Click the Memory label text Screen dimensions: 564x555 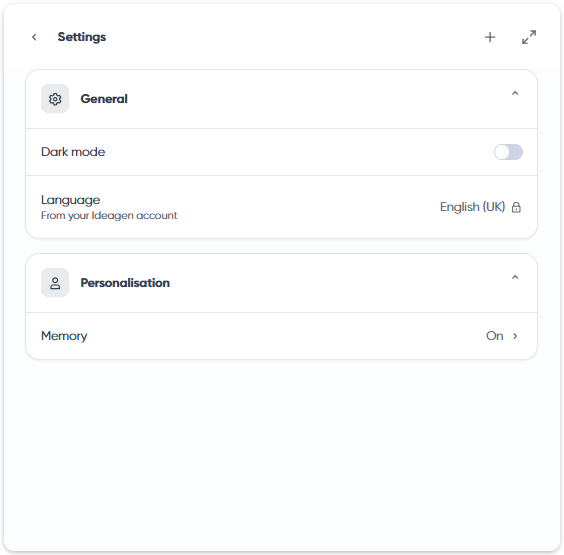(64, 336)
